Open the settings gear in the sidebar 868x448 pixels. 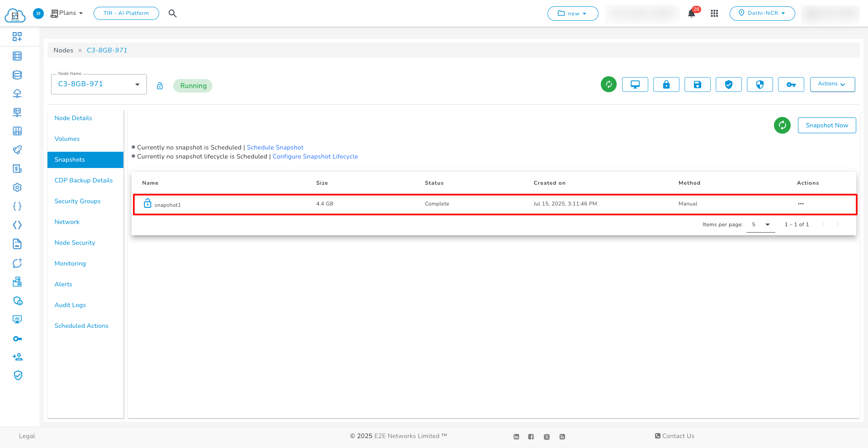tap(17, 187)
